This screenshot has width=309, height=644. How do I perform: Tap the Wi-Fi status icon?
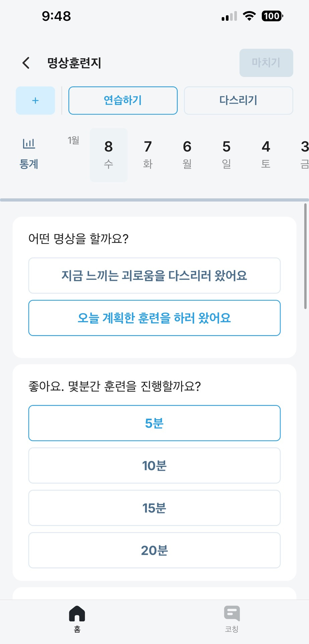pos(249,16)
